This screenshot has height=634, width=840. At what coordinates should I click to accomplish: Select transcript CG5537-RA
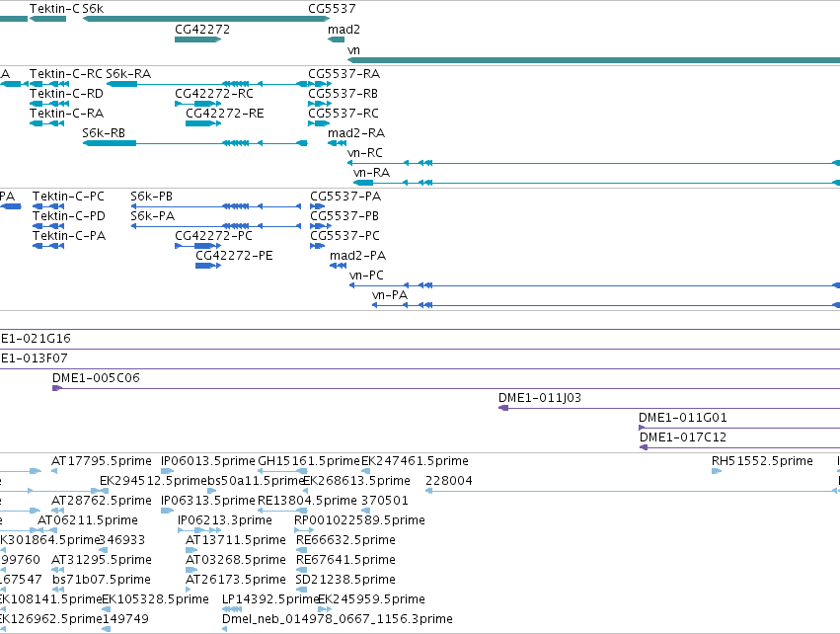pos(320,84)
